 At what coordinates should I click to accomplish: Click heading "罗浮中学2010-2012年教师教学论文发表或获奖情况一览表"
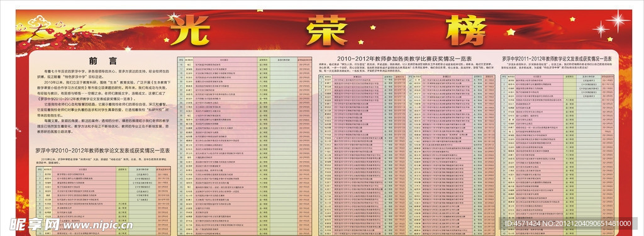pos(103,151)
